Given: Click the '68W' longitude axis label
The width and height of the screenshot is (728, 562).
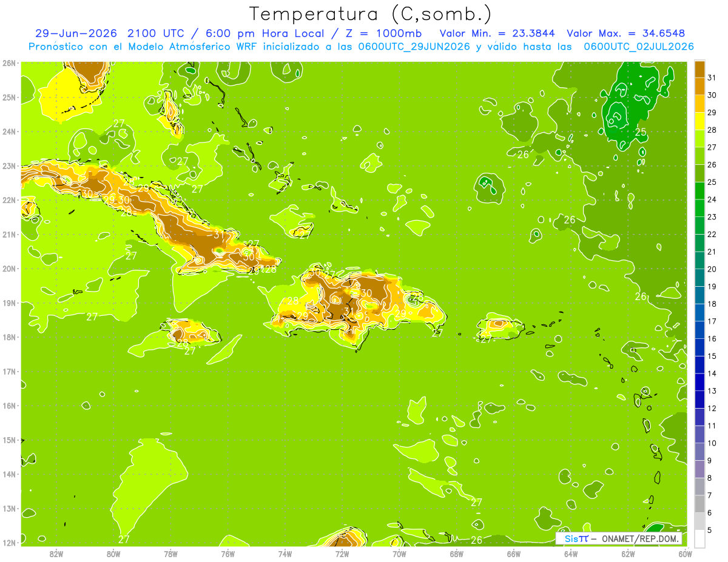Looking at the screenshot, I should (456, 554).
